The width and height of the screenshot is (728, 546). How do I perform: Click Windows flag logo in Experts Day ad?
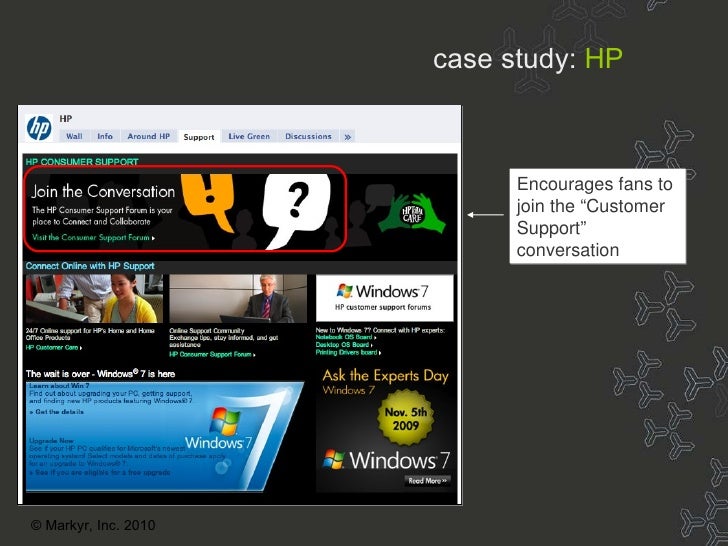coord(334,459)
